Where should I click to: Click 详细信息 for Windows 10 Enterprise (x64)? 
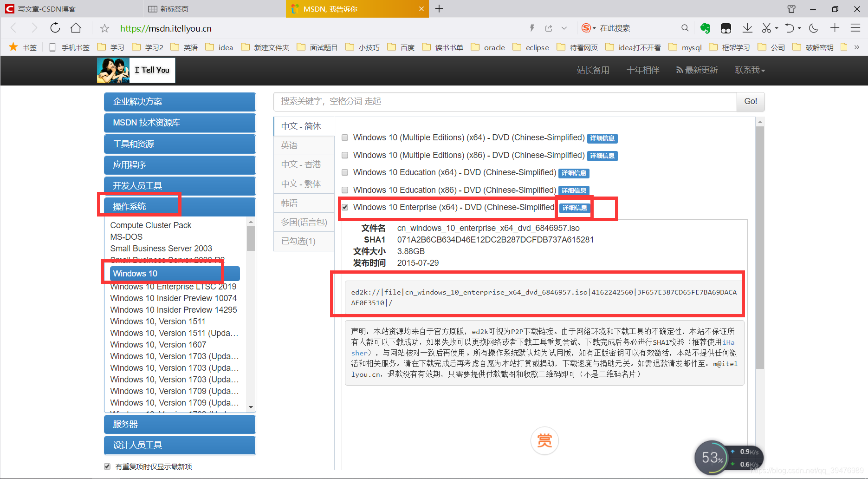pos(575,208)
